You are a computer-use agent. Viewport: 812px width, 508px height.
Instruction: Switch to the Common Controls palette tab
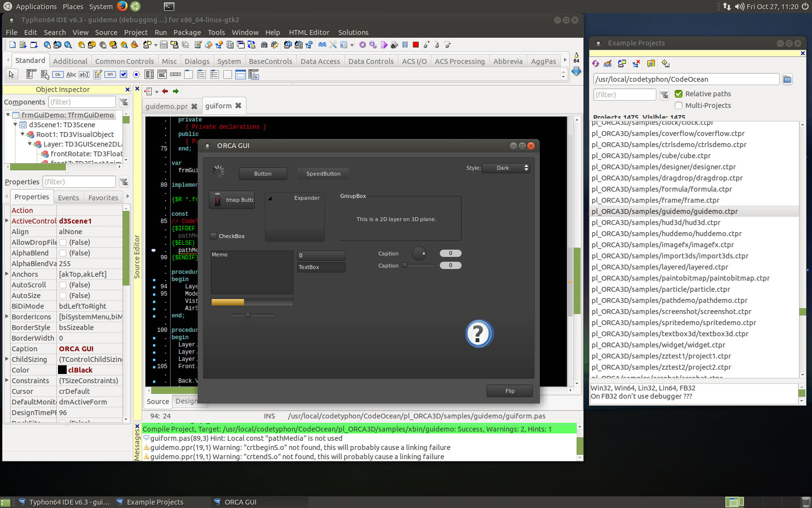(x=124, y=61)
